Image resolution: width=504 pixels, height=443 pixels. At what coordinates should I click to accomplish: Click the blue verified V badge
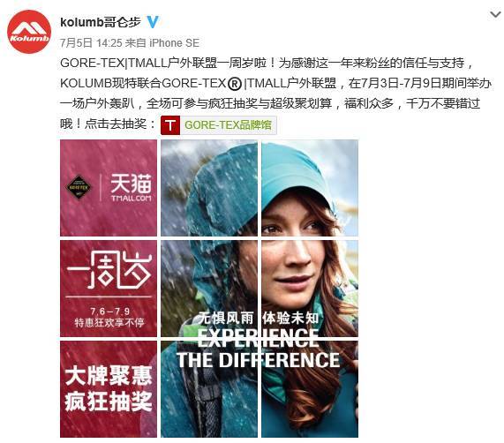153,22
